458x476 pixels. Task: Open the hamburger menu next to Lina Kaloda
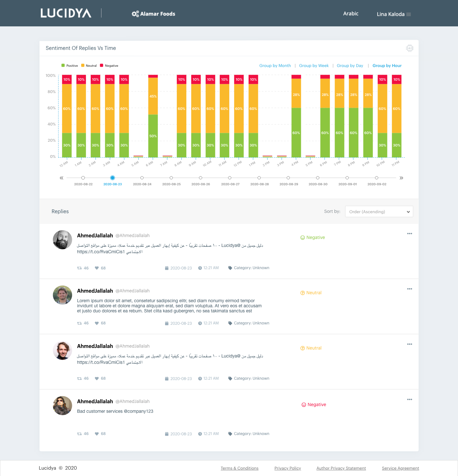click(x=408, y=14)
